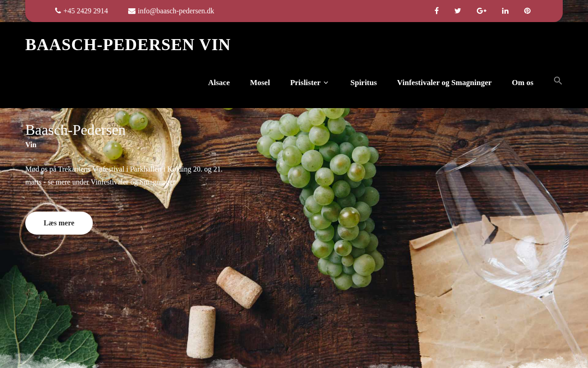The height and width of the screenshot is (368, 588).
Task: Open the LinkedIn icon link
Action: [x=505, y=11]
